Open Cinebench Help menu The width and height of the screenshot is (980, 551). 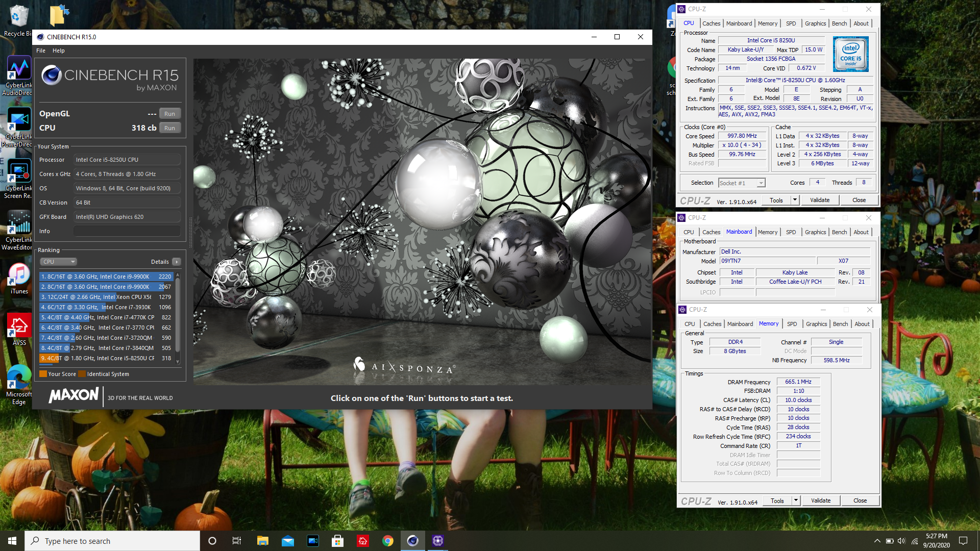click(59, 51)
